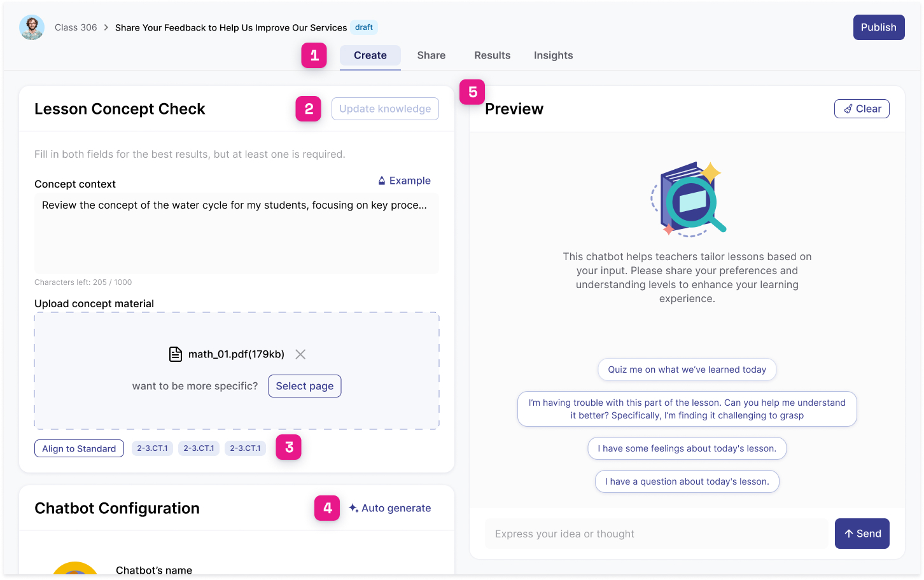The image size is (924, 580).
Task: Open the Results tab
Action: pyautogui.click(x=492, y=55)
